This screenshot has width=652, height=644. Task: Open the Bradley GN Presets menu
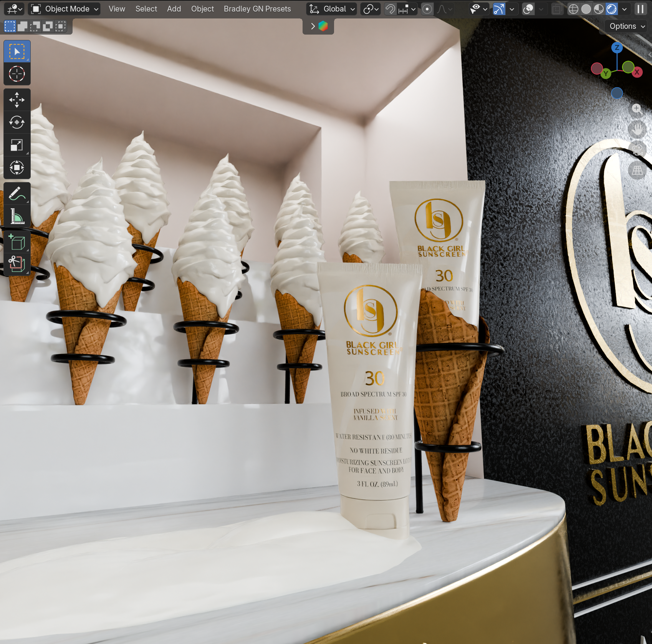(x=257, y=9)
